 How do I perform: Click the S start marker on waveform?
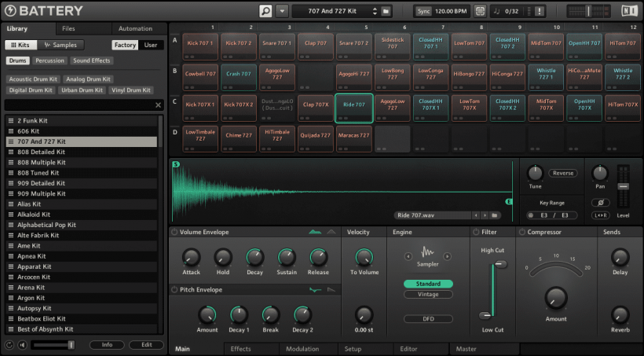pos(176,164)
